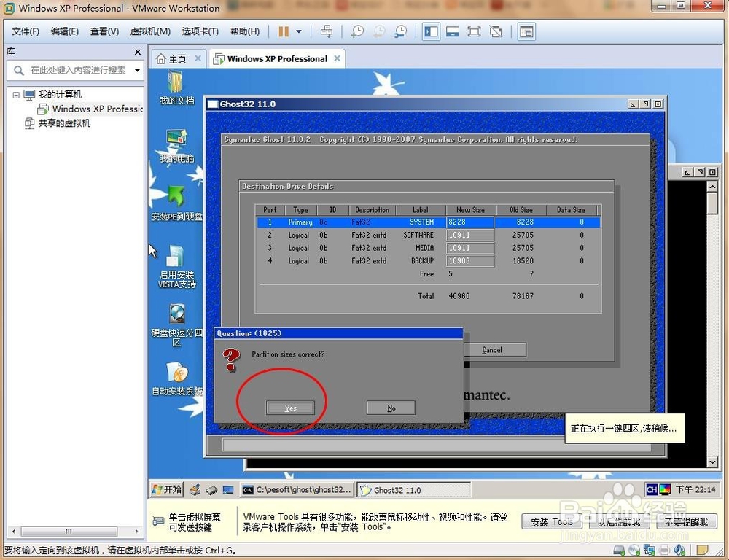Select 我的计算机 in the library tree
Screen dimensions: 729x560
point(60,94)
